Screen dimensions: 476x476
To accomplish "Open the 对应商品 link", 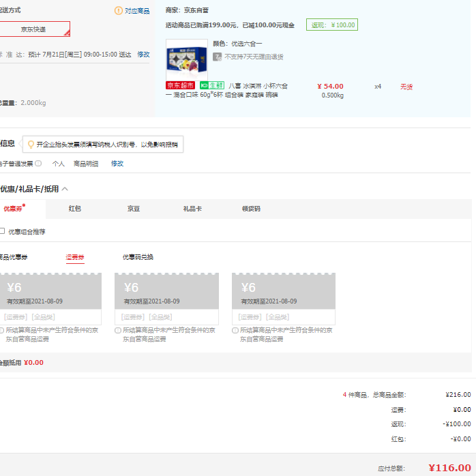I will click(137, 11).
